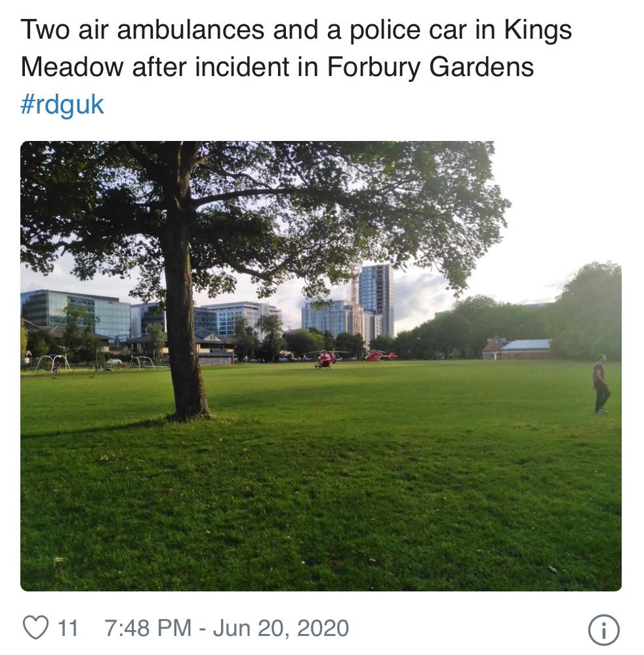Click the person walking on the grass
644x655 pixels.
point(600,384)
